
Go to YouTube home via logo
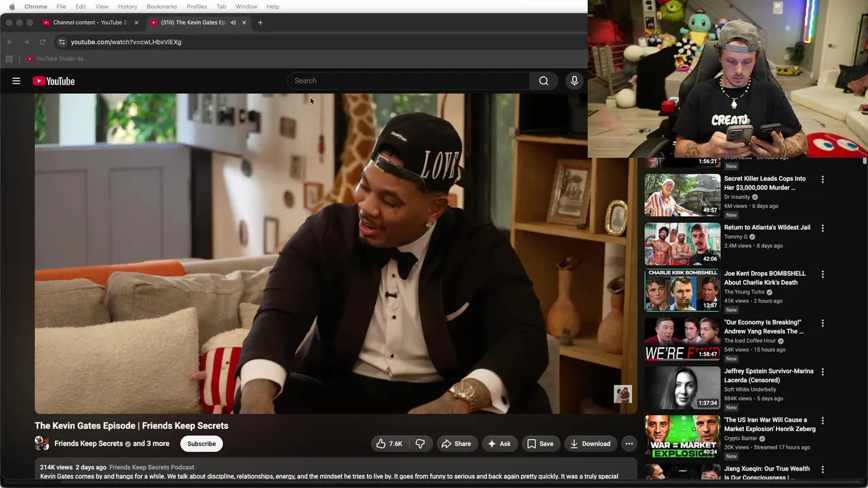pyautogui.click(x=54, y=81)
